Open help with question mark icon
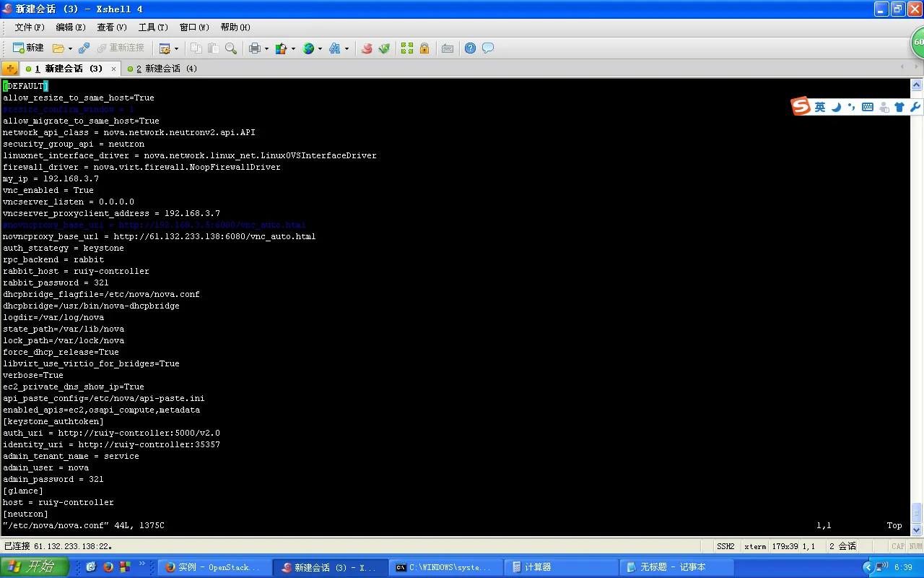This screenshot has height=578, width=924. 471,48
